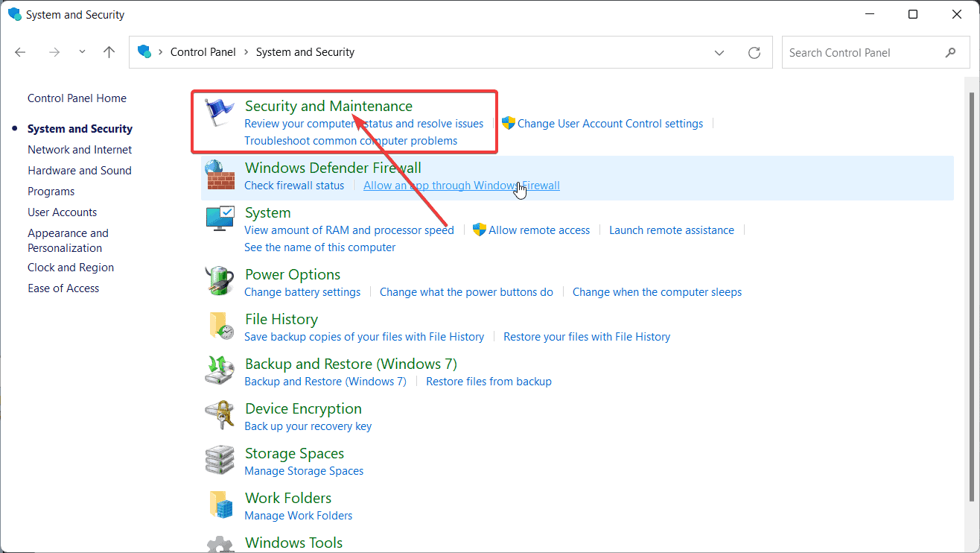
Task: Select System and Security in the sidebar
Action: tap(80, 129)
